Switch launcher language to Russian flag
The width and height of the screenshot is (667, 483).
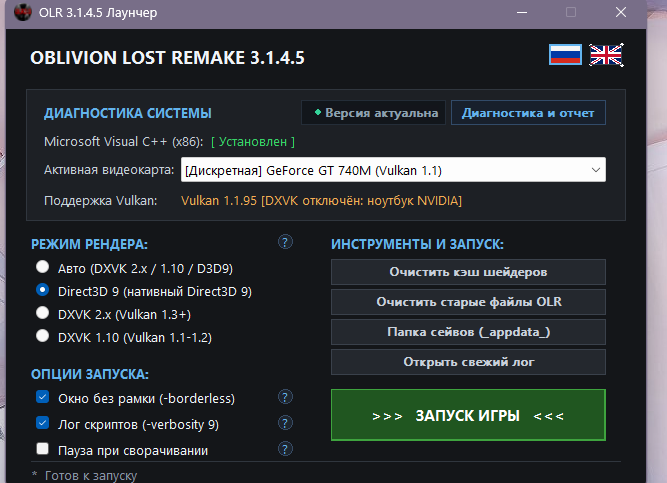click(565, 54)
